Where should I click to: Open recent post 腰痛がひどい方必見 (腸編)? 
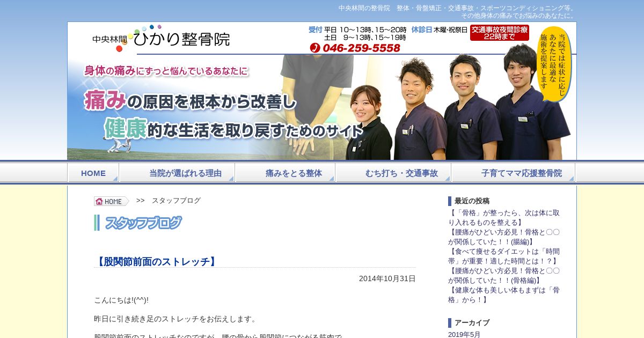(x=504, y=237)
